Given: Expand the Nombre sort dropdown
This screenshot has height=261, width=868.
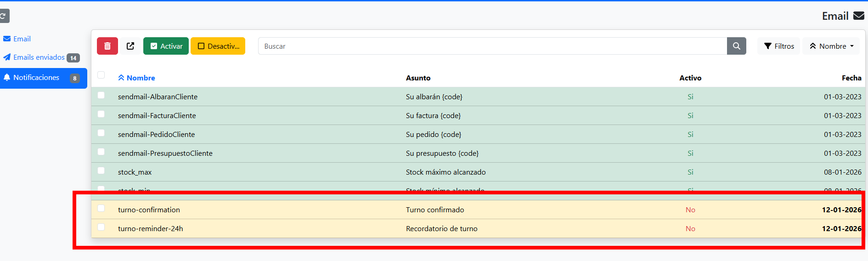Looking at the screenshot, I should pos(831,46).
